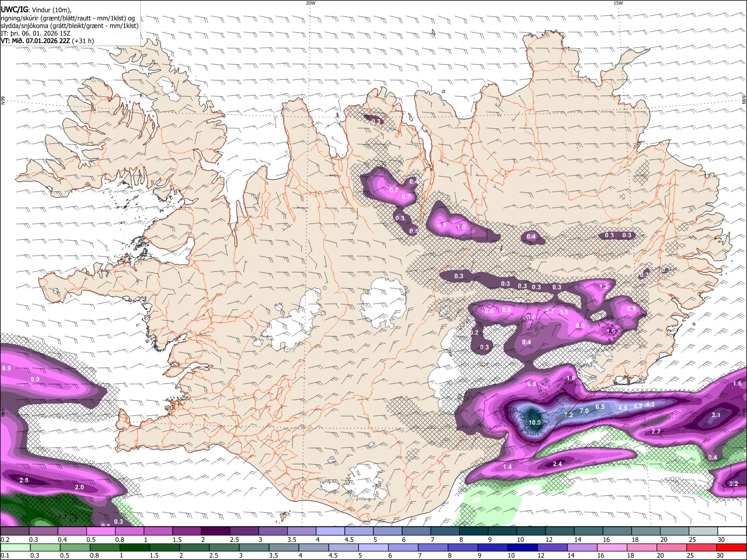Click the 0.1 label in the rain legend

pyautogui.click(x=4, y=556)
